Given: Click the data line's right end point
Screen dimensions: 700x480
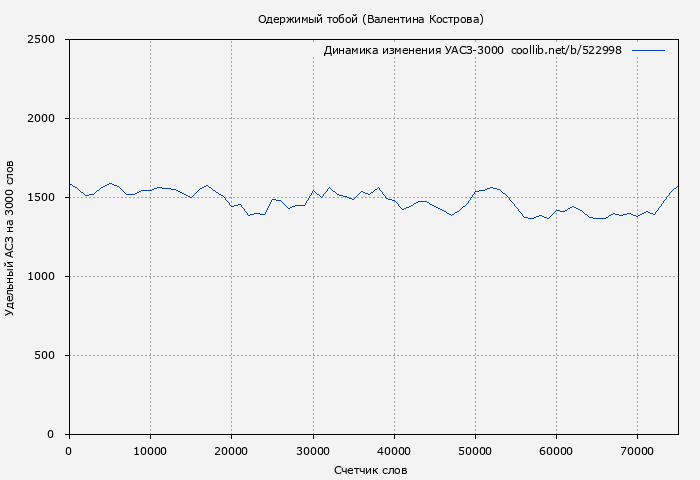Looking at the screenshot, I should [x=678, y=186].
